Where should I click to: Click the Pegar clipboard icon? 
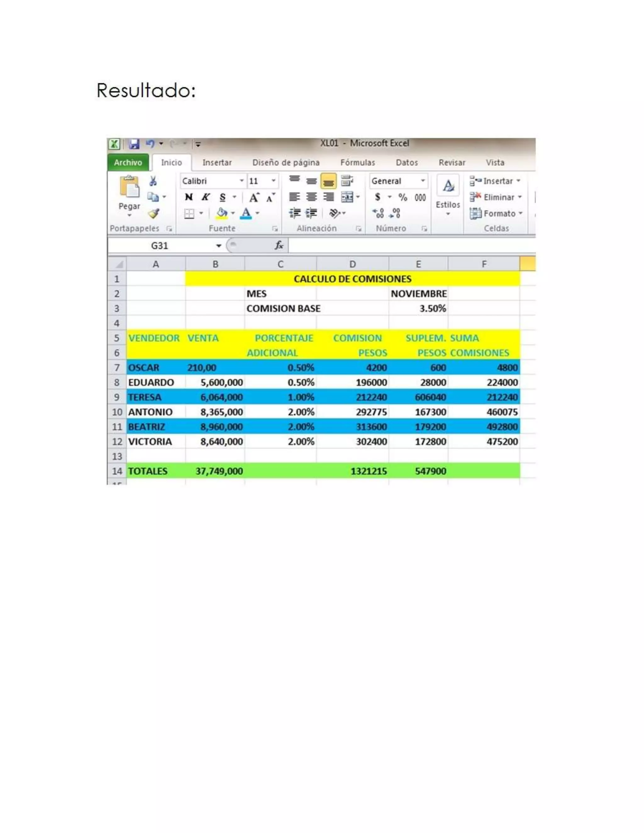click(130, 186)
